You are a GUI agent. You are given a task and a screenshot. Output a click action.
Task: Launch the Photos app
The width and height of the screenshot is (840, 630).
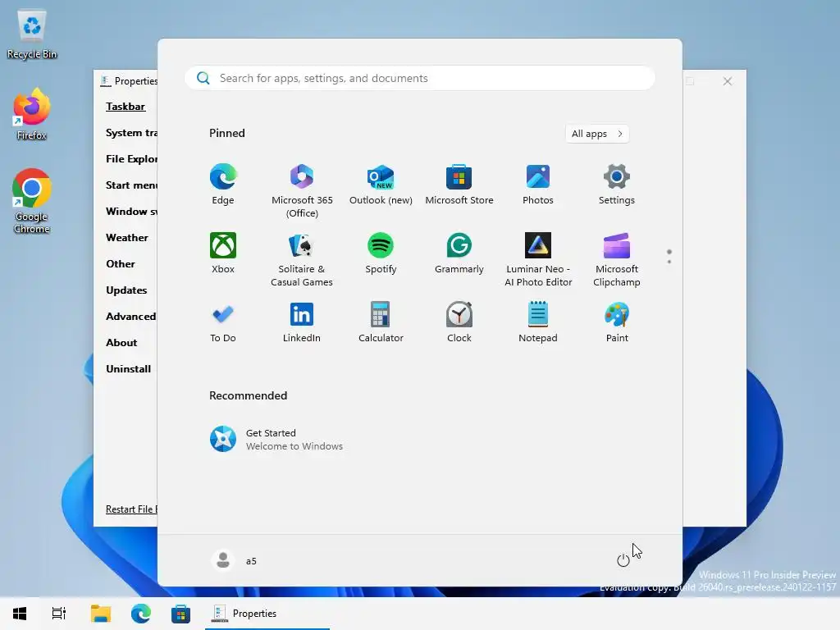pos(538,185)
